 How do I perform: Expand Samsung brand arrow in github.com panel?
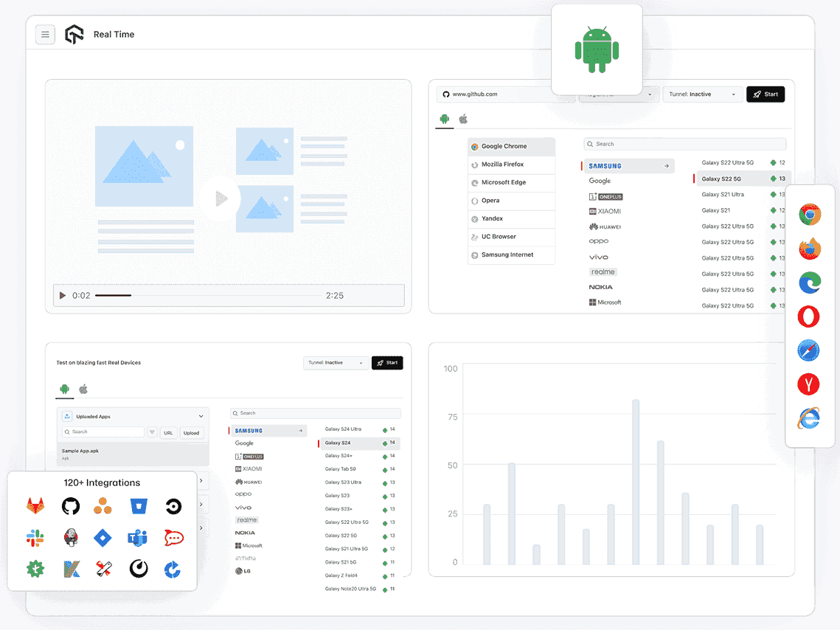[x=667, y=166]
